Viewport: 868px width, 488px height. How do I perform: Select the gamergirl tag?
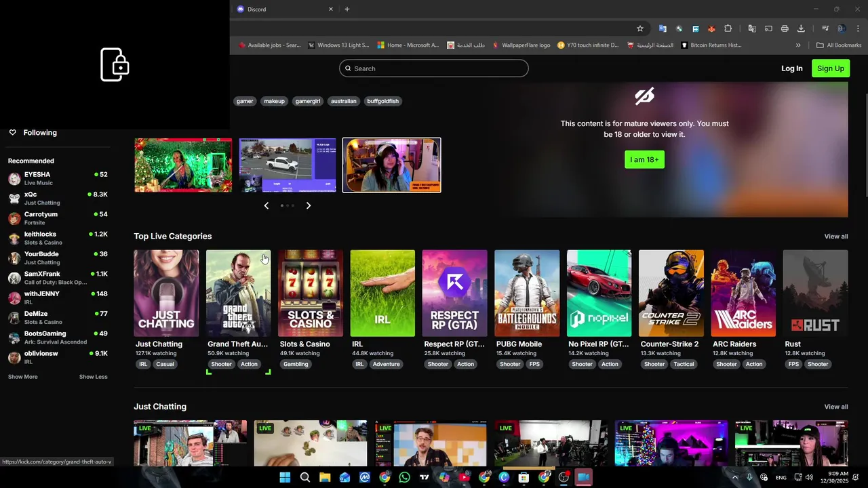(x=307, y=101)
